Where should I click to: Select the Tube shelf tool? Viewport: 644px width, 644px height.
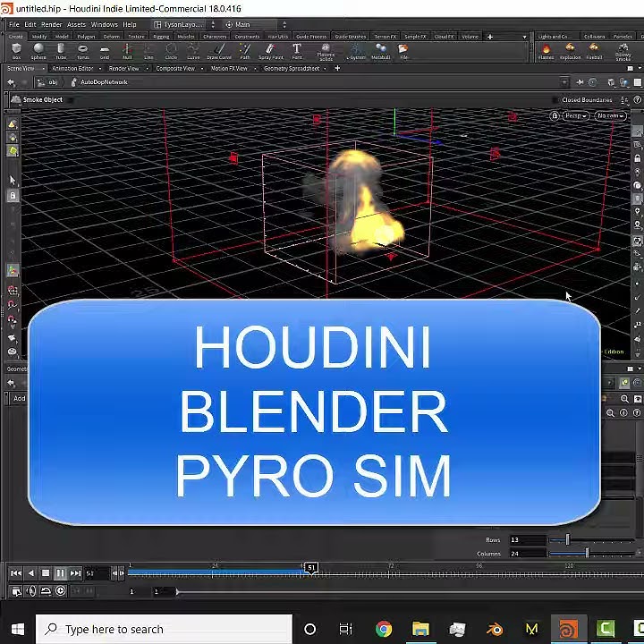point(61,51)
